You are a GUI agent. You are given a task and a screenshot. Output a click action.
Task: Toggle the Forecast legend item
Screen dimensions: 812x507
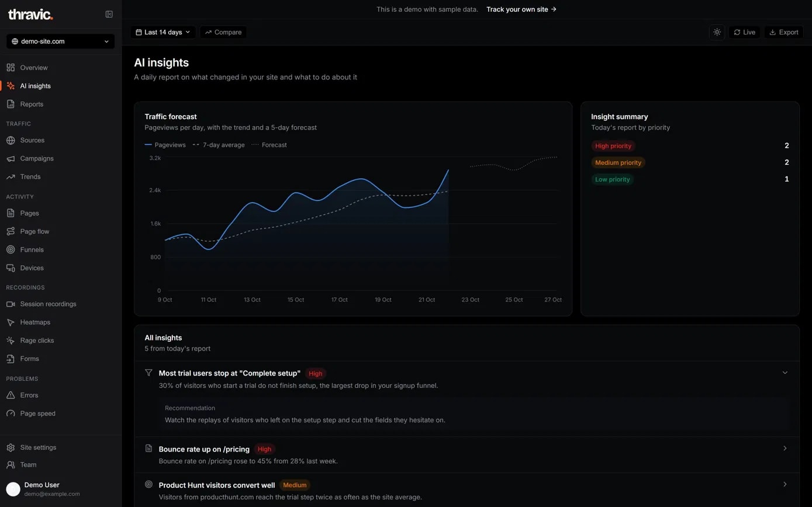[269, 145]
